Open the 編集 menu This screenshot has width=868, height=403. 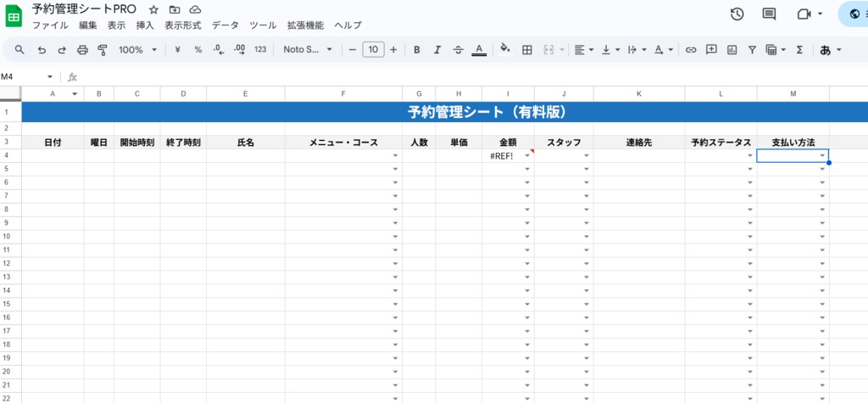tap(87, 25)
